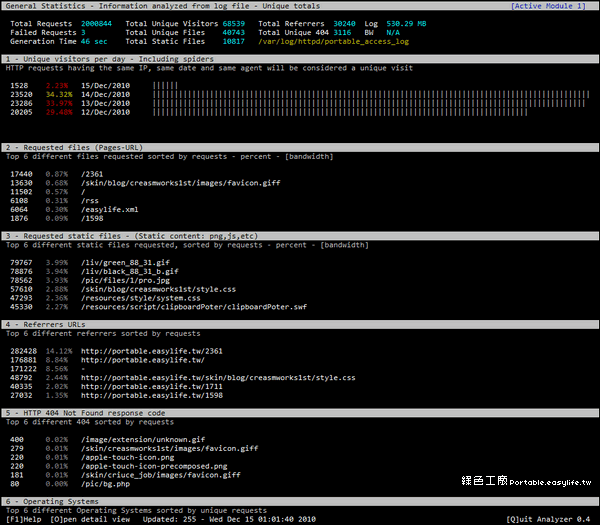Select 404 entry /pic/bg.php
This screenshot has width=600, height=525.
pyautogui.click(x=105, y=483)
